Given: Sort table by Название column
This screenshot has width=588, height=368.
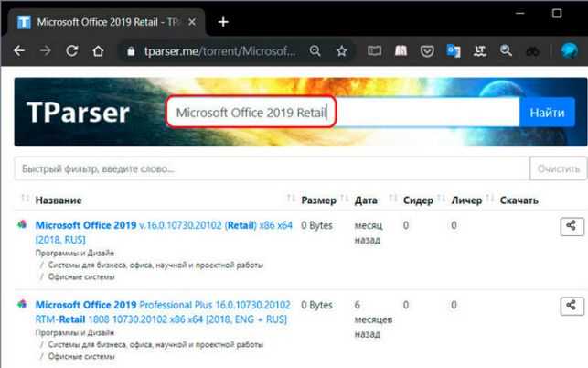Looking at the screenshot, I should click(59, 200).
